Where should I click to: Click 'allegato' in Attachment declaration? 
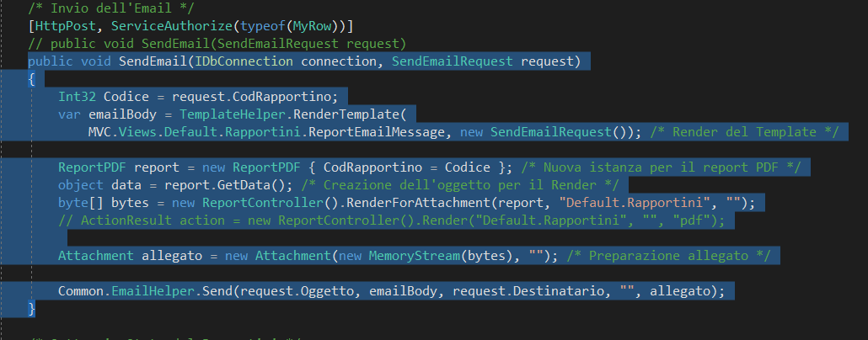[172, 255]
